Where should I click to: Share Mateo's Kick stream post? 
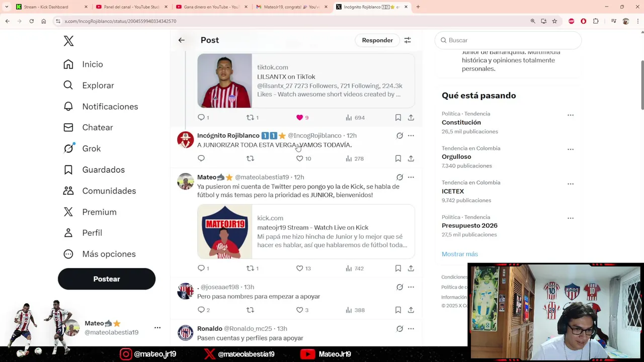pos(411,268)
